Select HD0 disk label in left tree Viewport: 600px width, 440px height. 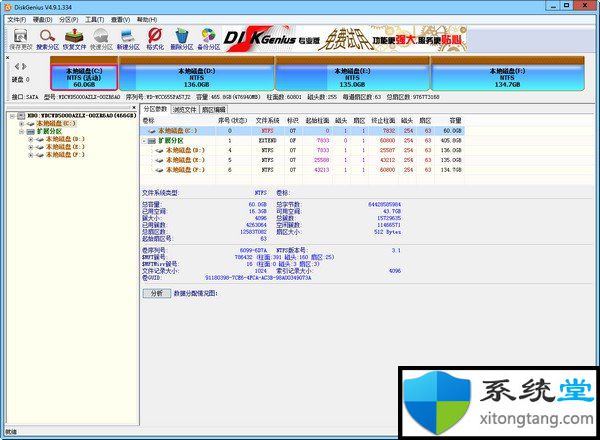tap(82, 116)
